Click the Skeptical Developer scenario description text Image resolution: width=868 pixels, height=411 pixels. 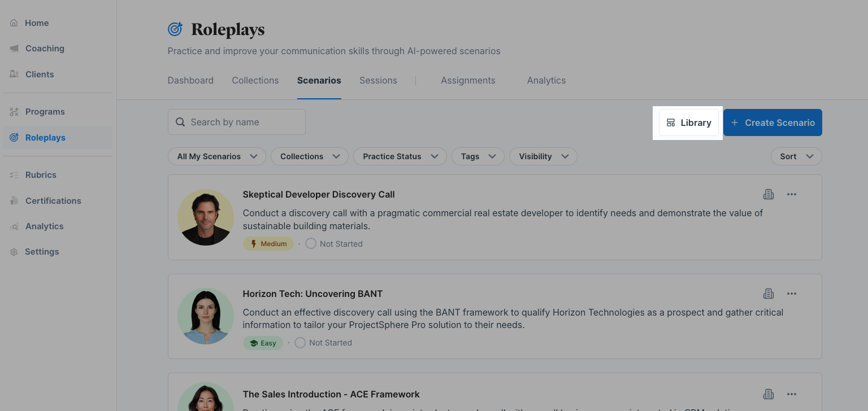[503, 220]
